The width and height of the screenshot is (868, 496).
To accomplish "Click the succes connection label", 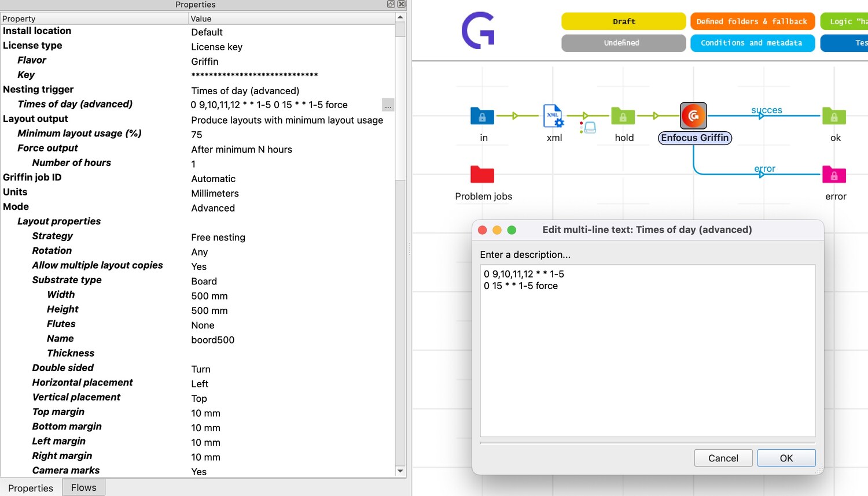I will click(767, 110).
